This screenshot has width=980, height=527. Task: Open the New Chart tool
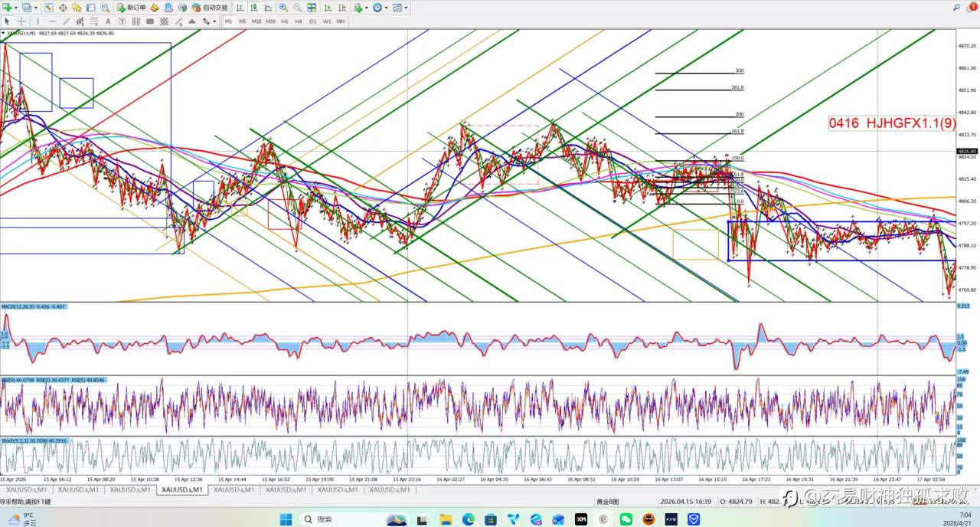pyautogui.click(x=7, y=7)
